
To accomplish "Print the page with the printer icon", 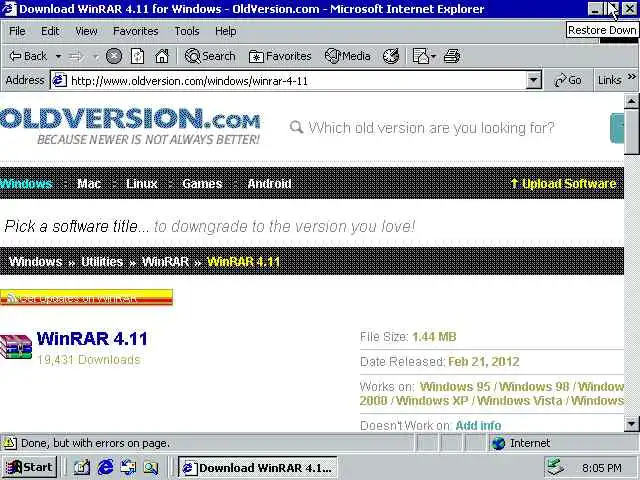I will [x=451, y=56].
